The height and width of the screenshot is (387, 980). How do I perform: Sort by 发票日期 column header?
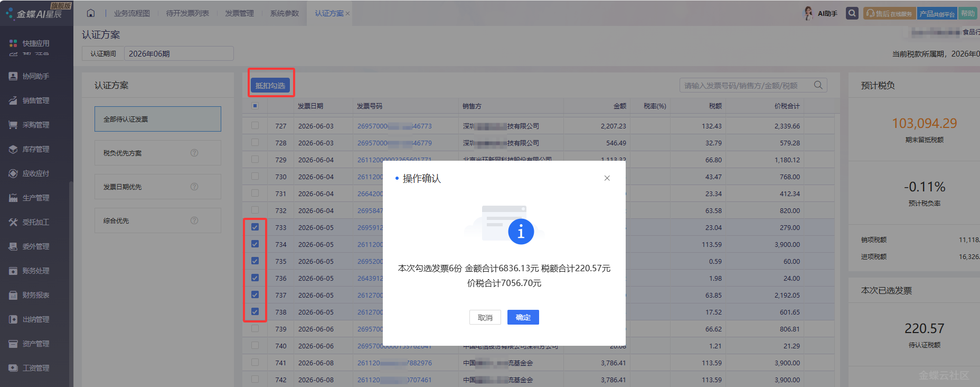[x=310, y=106]
